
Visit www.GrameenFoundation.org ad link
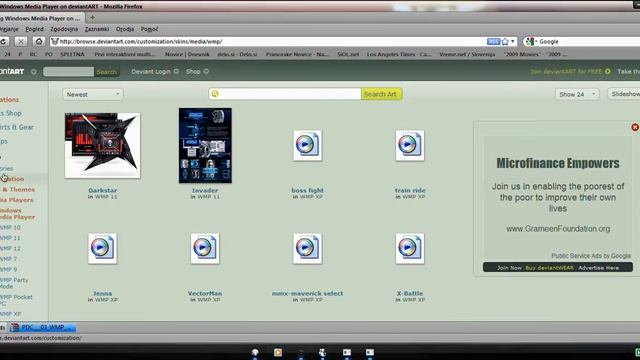(x=558, y=229)
